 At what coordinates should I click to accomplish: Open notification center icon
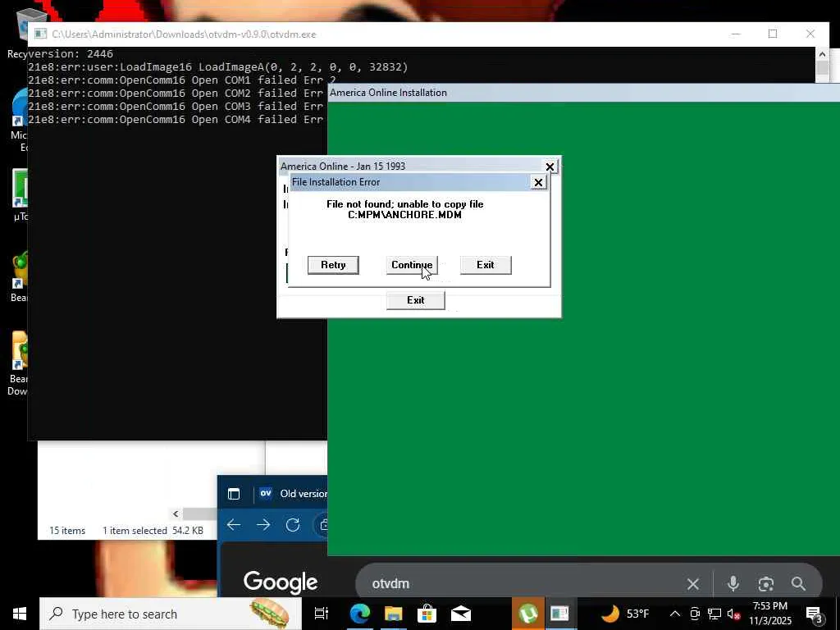(x=815, y=614)
